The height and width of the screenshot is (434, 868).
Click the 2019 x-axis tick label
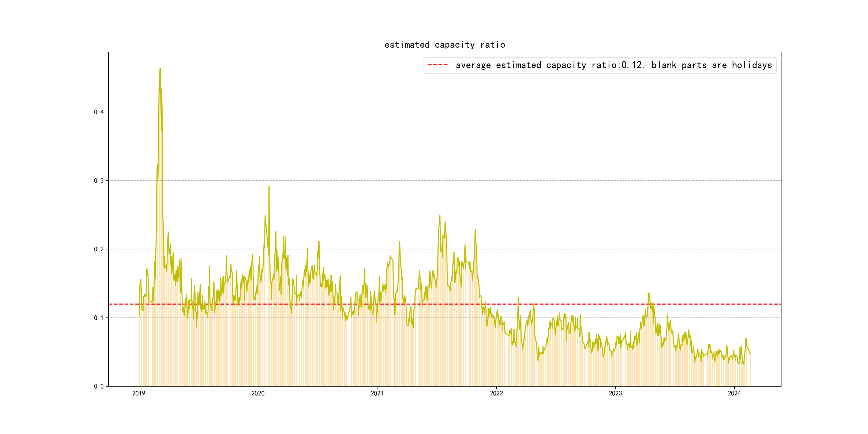tap(139, 393)
